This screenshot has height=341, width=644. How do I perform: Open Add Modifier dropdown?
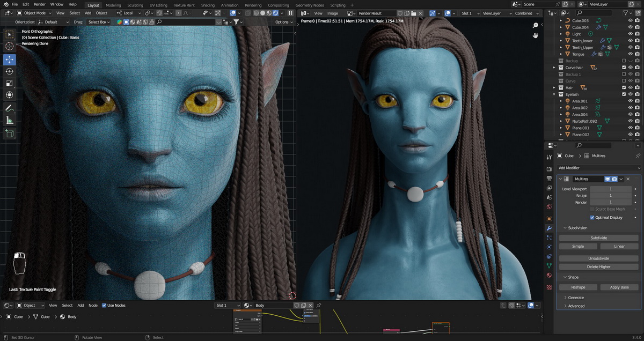[x=599, y=168]
